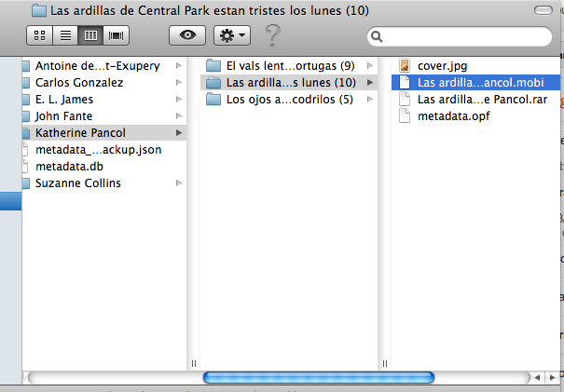
Task: Expand arrow next to El vals lent...ortugas
Action: pos(370,66)
